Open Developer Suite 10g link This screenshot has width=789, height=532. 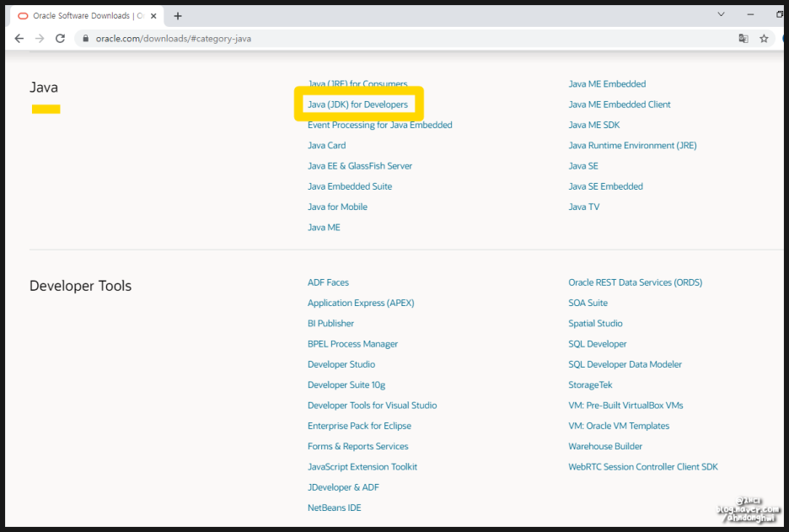(346, 385)
